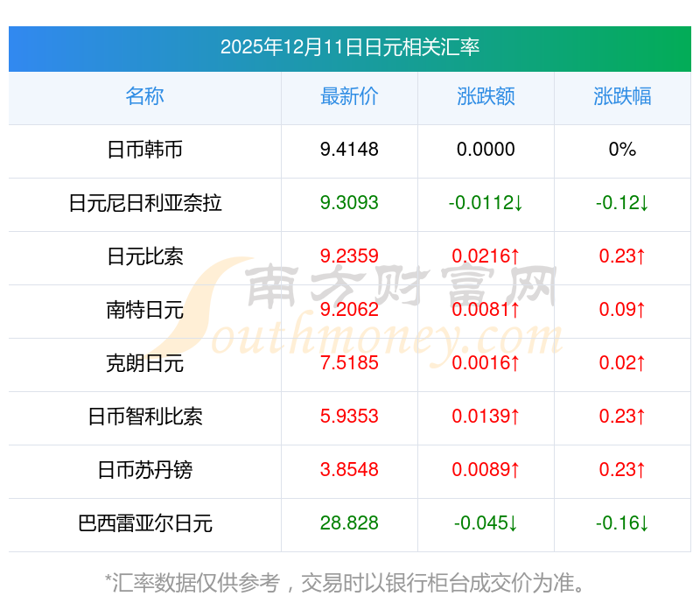Select the 最新价 column header
Screen dimensions: 700x610
tap(349, 96)
